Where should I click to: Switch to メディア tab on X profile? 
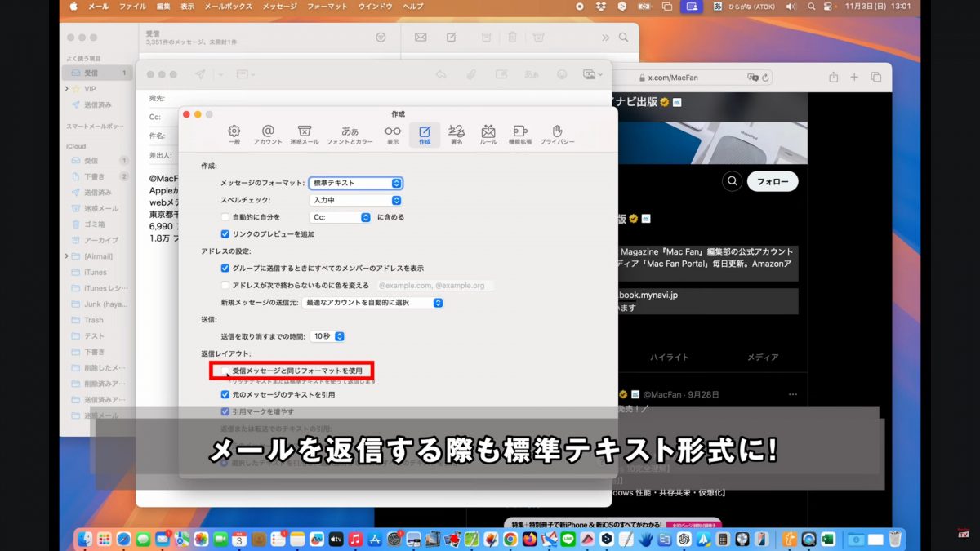tap(763, 358)
